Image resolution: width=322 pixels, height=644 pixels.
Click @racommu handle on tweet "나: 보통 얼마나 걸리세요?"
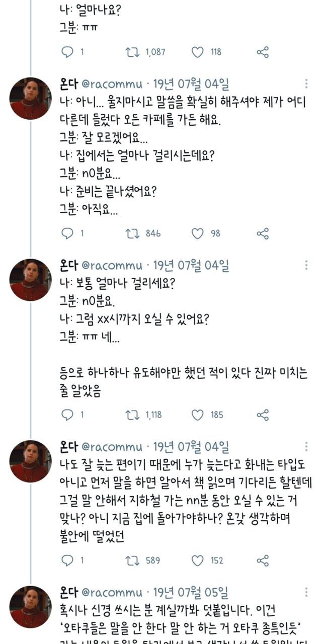click(111, 265)
